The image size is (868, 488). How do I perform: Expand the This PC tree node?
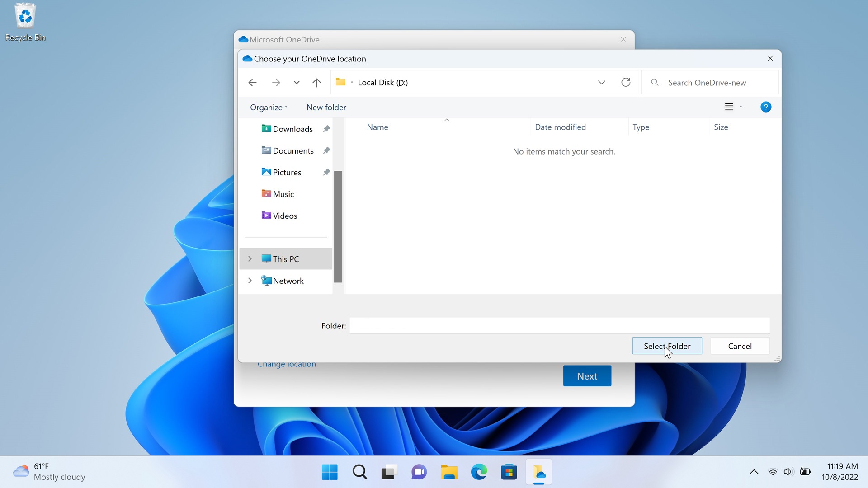point(250,259)
